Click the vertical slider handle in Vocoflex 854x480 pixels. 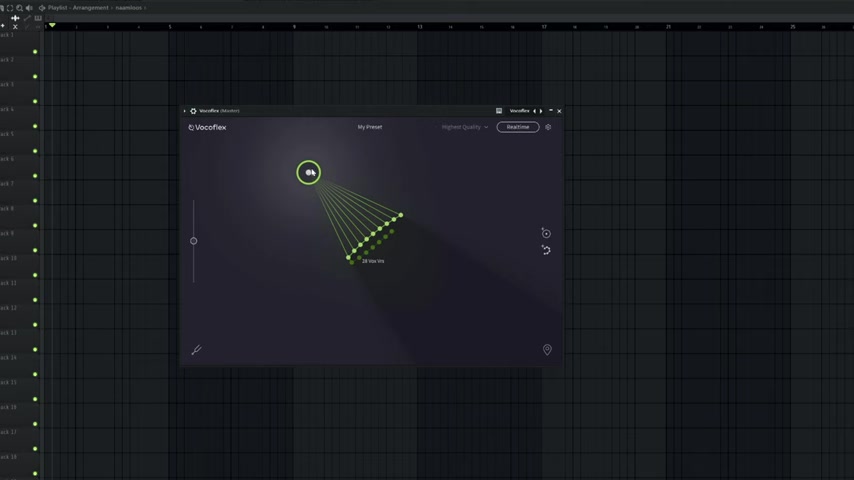coord(193,241)
